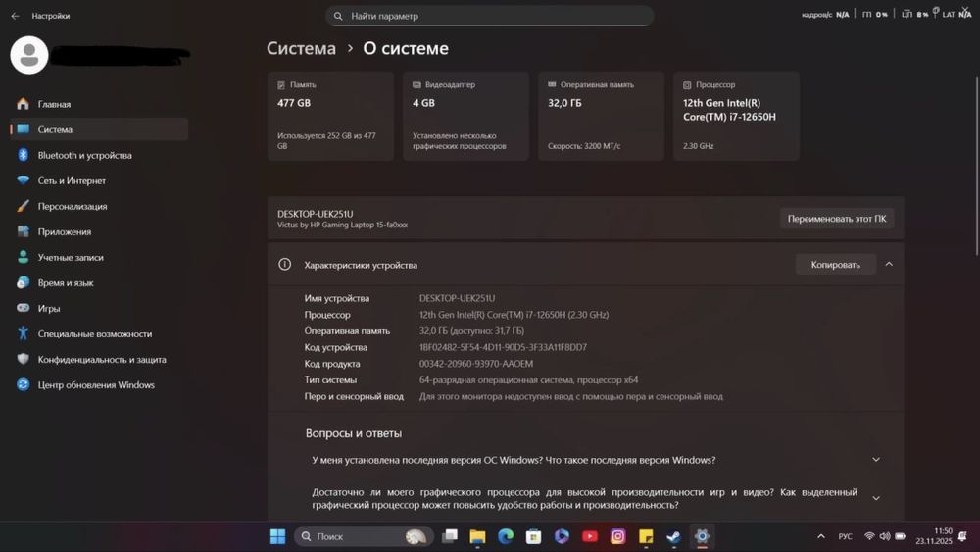Image resolution: width=980 pixels, height=552 pixels.
Task: Click the taskbar Поиск search box
Action: coord(365,536)
